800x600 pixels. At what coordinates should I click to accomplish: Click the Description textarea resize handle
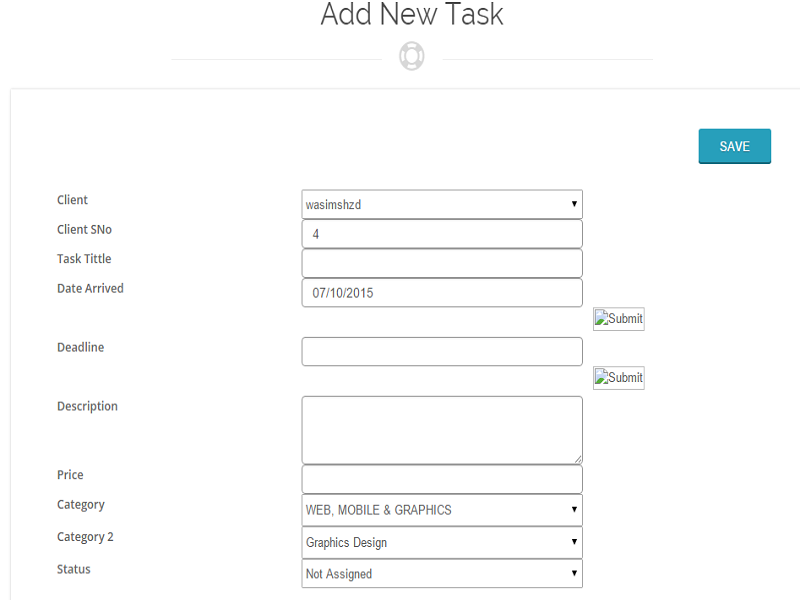click(x=577, y=459)
